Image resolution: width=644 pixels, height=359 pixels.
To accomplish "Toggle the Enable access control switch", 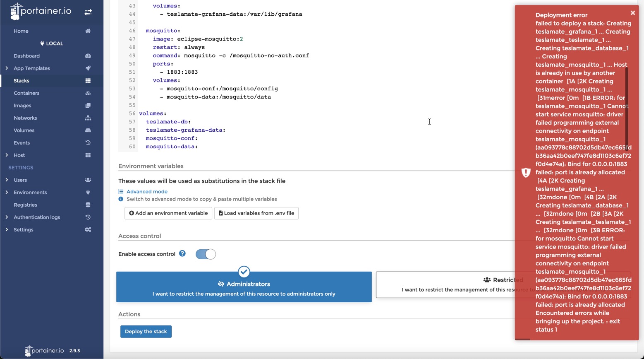I will point(206,254).
